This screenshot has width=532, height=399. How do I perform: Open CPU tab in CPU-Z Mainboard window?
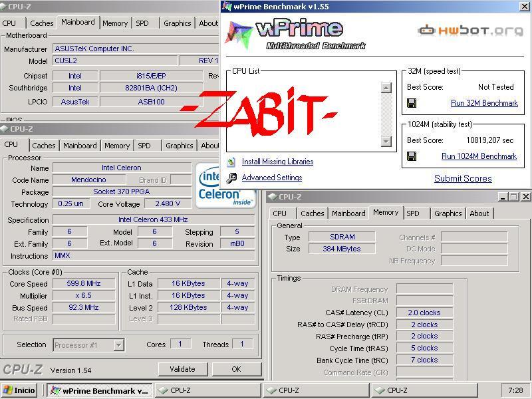(9, 23)
